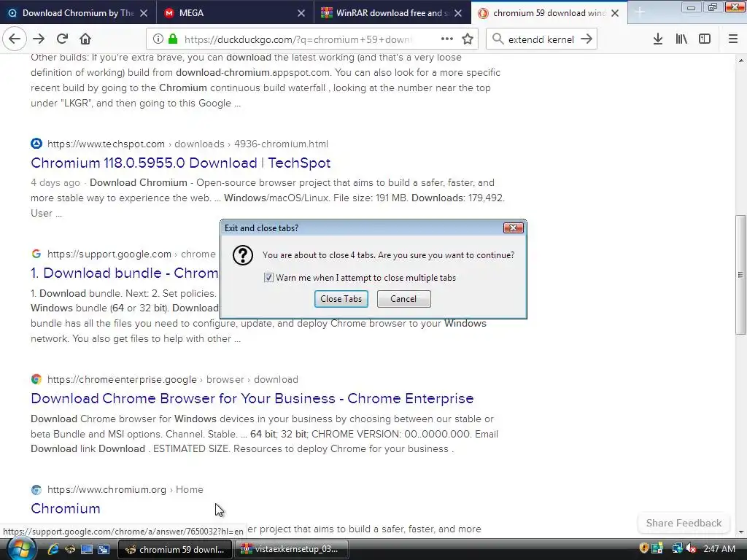Bookmark this page with the star
Image resolution: width=747 pixels, height=560 pixels.
(x=468, y=39)
